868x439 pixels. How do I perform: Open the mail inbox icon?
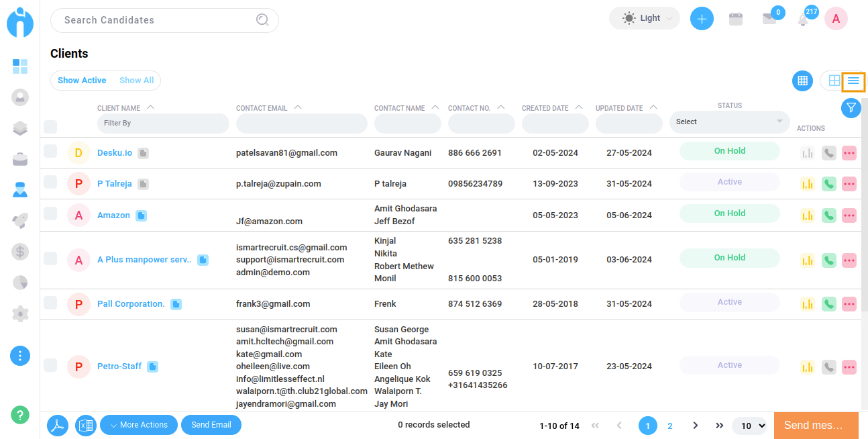pyautogui.click(x=769, y=19)
